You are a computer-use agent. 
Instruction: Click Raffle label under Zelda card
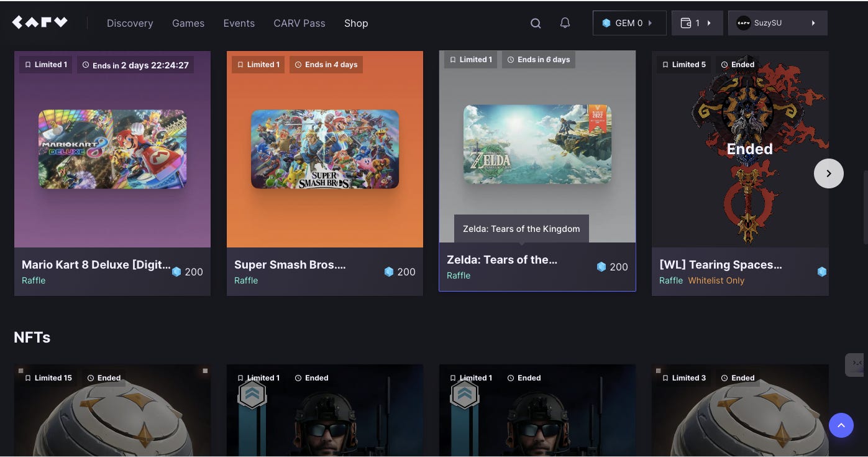point(459,275)
